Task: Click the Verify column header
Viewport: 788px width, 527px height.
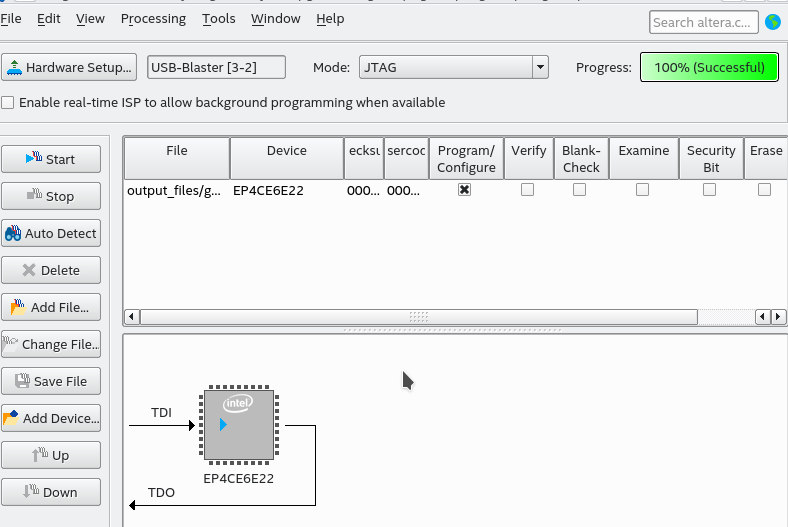Action: (x=529, y=158)
